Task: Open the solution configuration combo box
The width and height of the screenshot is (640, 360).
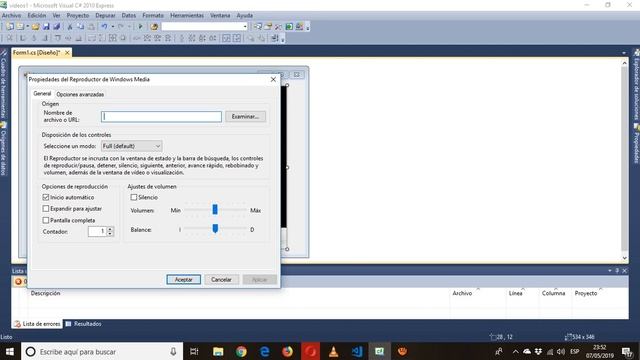Action: pos(204,27)
